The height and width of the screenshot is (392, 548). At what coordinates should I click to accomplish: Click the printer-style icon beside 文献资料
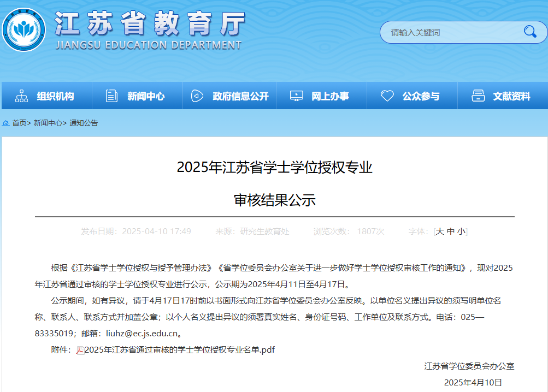coord(477,95)
